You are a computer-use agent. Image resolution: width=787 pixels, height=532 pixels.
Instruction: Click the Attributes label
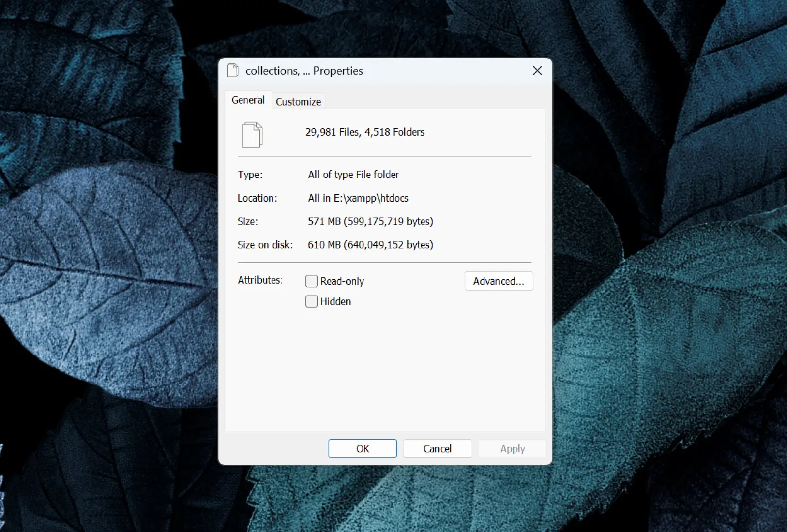pos(260,280)
